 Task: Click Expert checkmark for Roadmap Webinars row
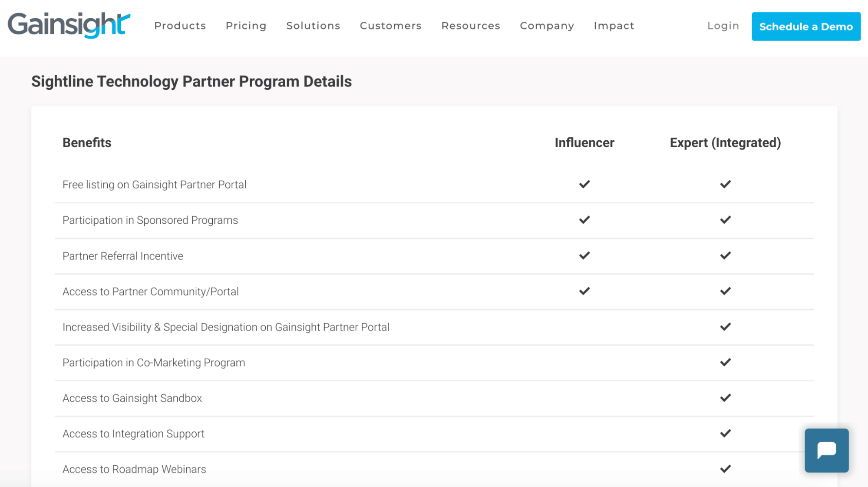[725, 469]
